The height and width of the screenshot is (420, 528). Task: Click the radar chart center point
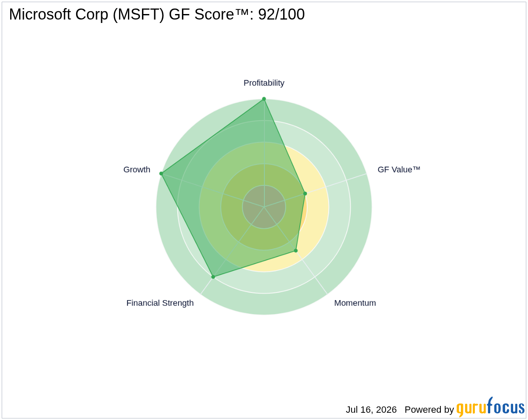[264, 207]
